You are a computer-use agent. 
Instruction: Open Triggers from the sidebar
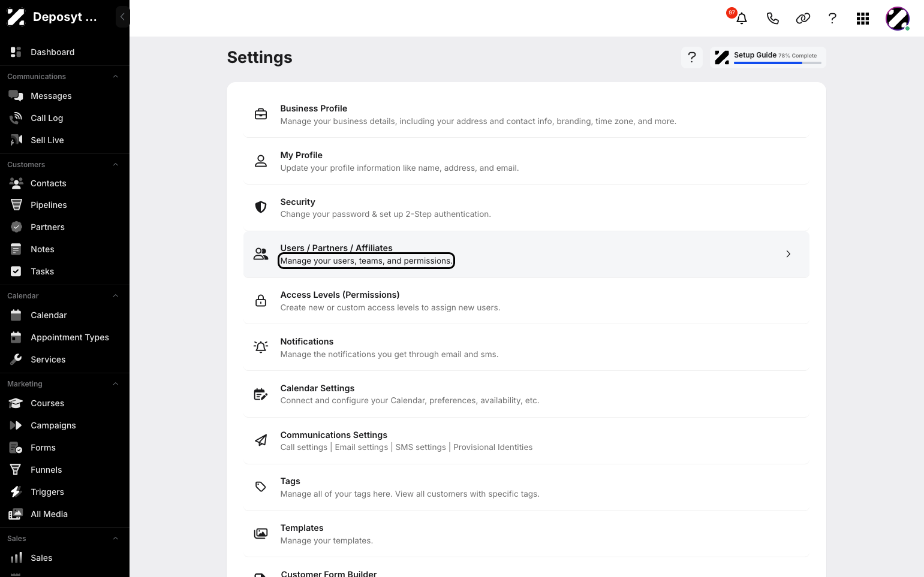pos(65,492)
